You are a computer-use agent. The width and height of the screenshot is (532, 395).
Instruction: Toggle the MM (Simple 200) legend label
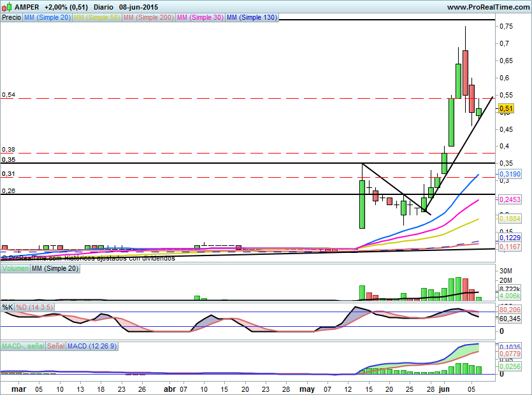147,18
